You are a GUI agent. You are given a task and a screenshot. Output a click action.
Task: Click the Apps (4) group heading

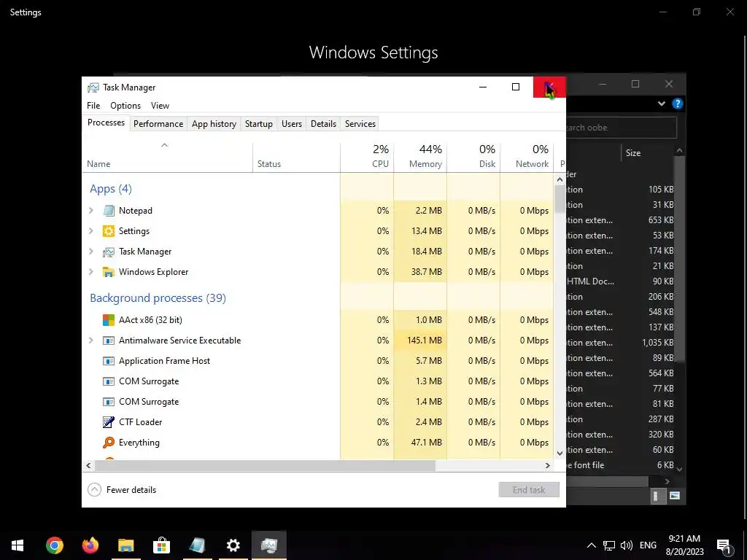tap(111, 189)
